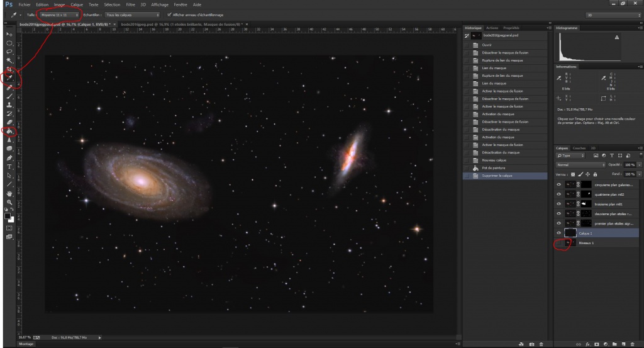Select the Eyedropper tool in the toolbox

[x=9, y=78]
